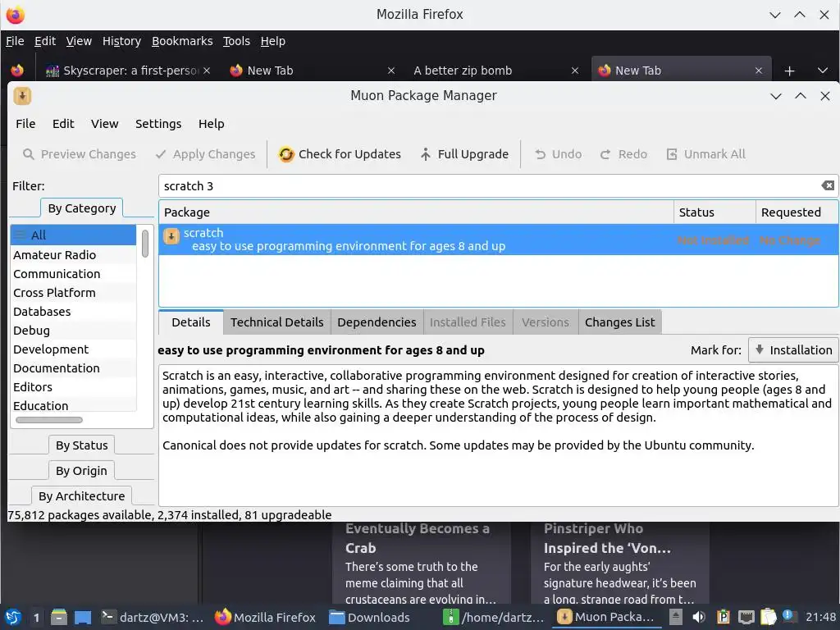Open Firefox History menu
The image size is (840, 630).
[121, 41]
